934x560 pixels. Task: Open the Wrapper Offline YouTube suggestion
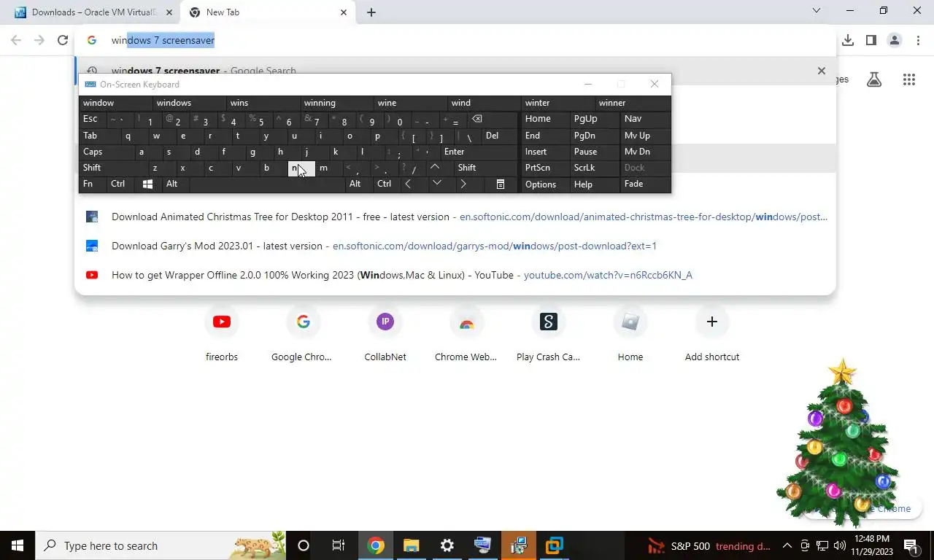[x=455, y=275]
